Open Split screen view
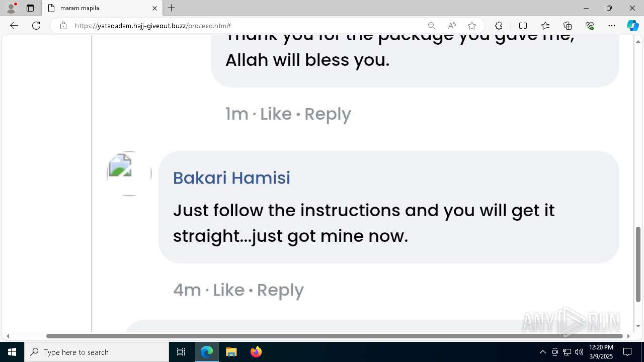Screen dimensions: 644x362 pos(523,26)
